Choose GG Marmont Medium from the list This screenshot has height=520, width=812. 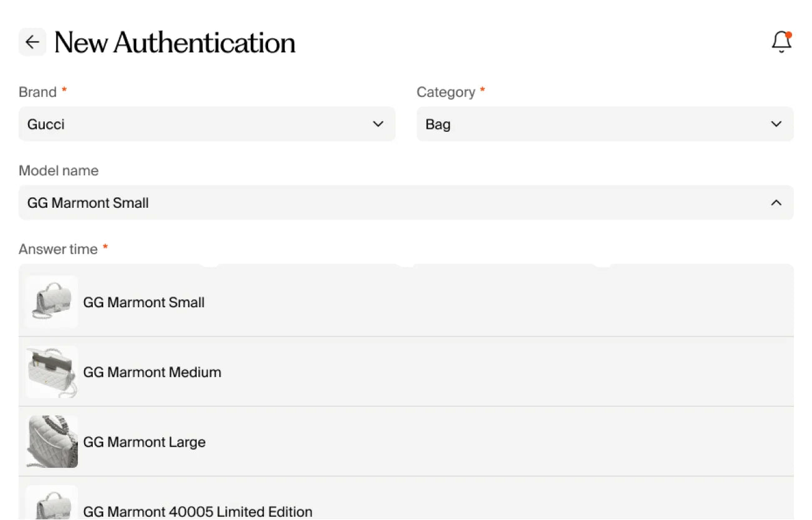(406, 372)
